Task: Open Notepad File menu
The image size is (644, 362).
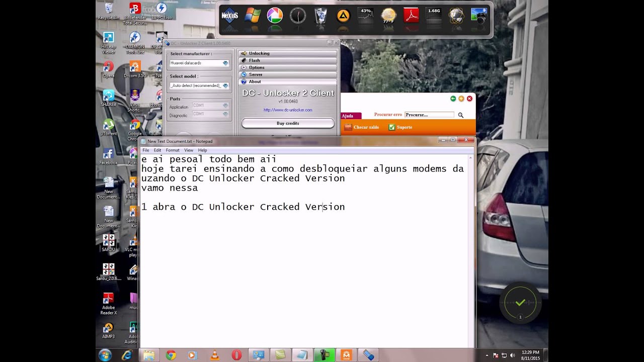Action: tap(145, 150)
